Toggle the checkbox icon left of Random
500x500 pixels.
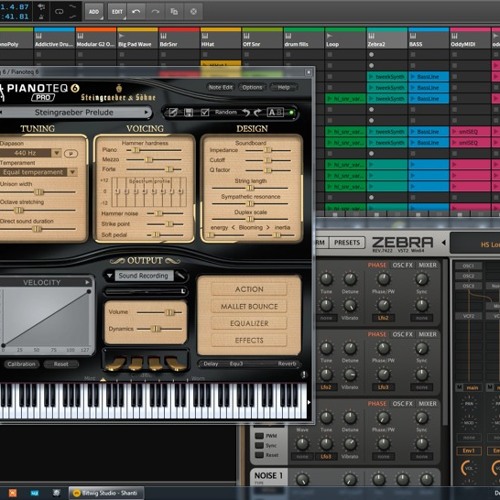point(205,112)
